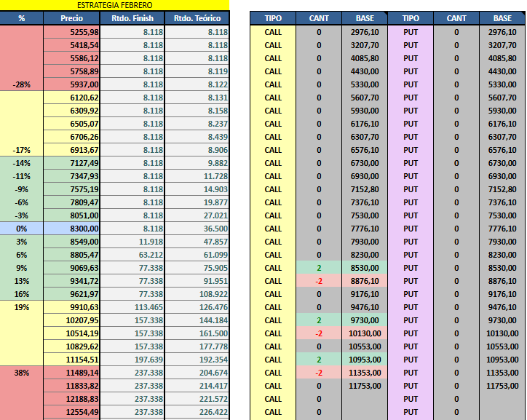Select the Rtdo. Teórico value 47.857
Image resolution: width=527 pixels, height=420 pixels.
coord(197,242)
